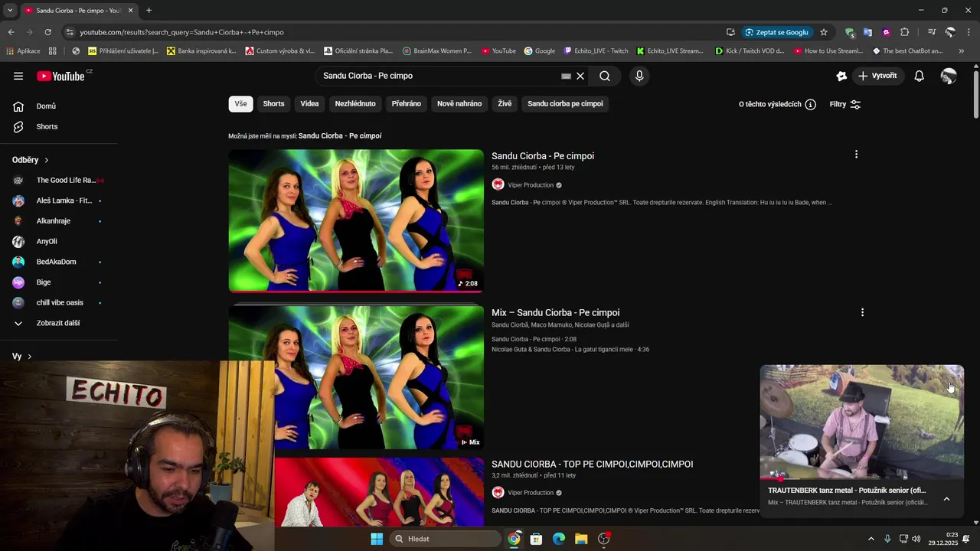Select the Nově nahráno filter chip

tap(459, 104)
